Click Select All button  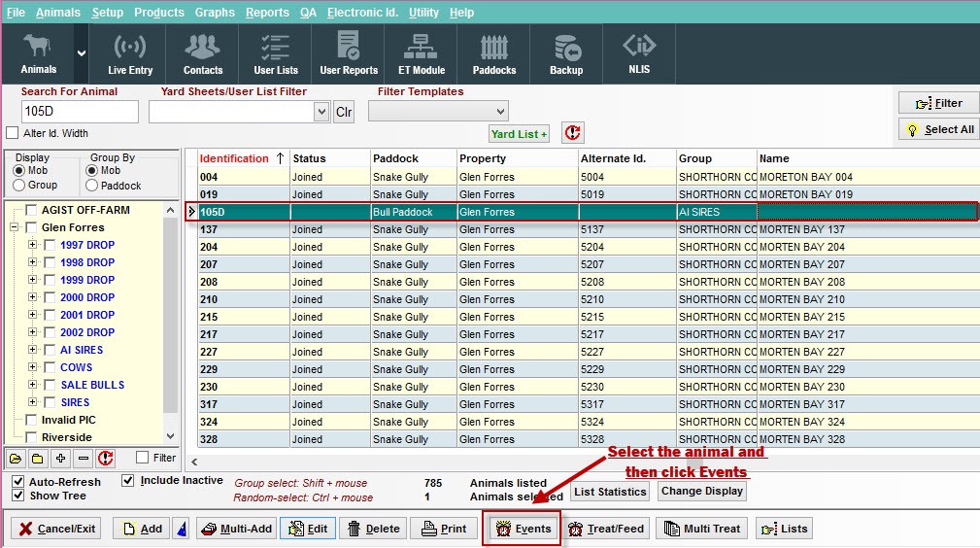[939, 129]
